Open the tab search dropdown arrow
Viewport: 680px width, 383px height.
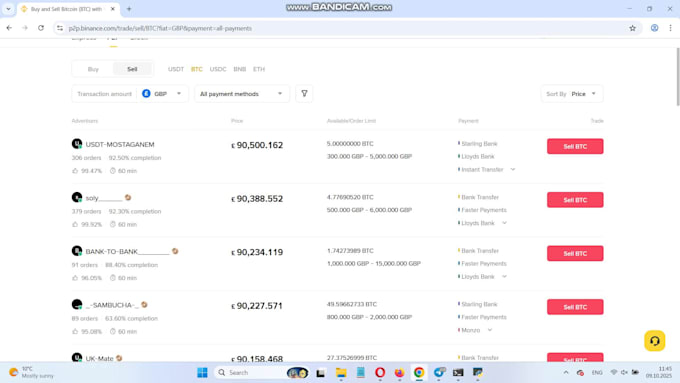[x=8, y=9]
